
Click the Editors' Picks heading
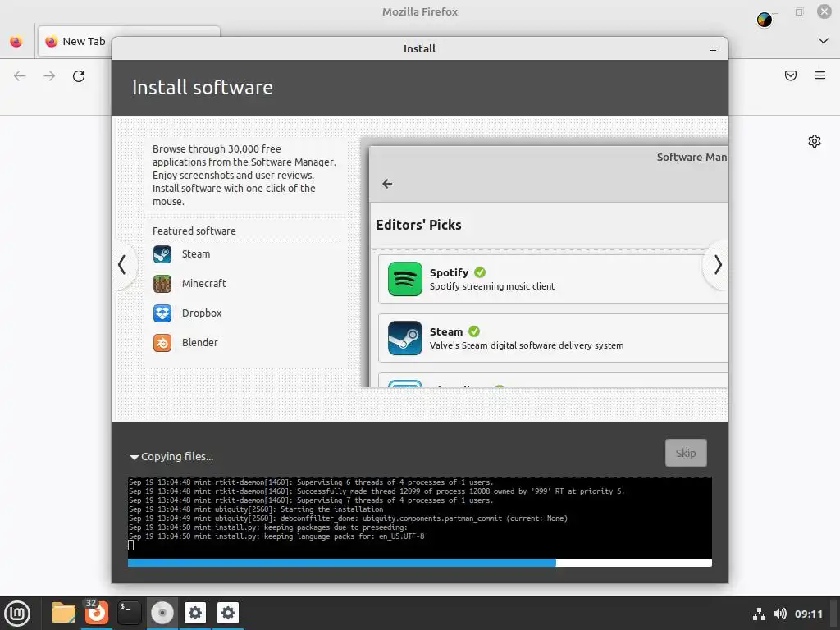point(418,225)
